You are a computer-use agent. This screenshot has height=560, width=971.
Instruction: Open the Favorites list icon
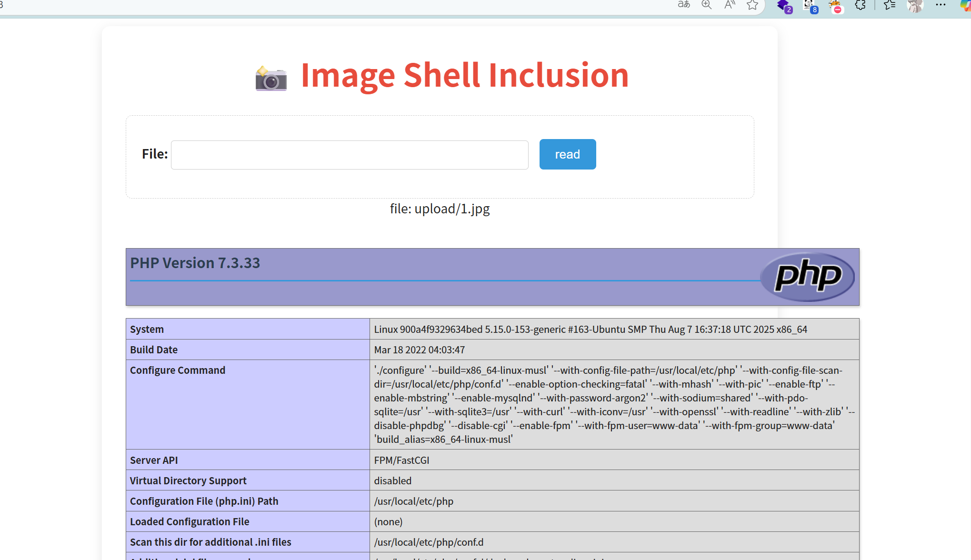point(889,5)
